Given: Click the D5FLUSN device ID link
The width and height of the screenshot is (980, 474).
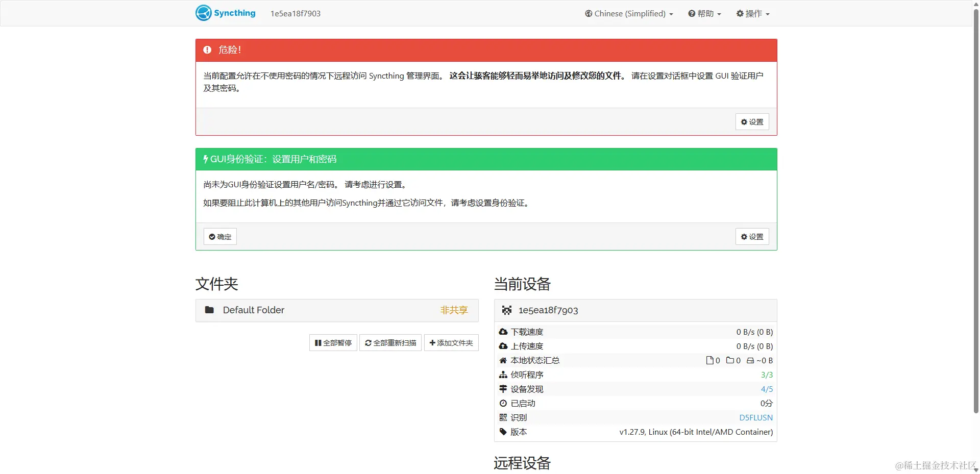Looking at the screenshot, I should [756, 417].
